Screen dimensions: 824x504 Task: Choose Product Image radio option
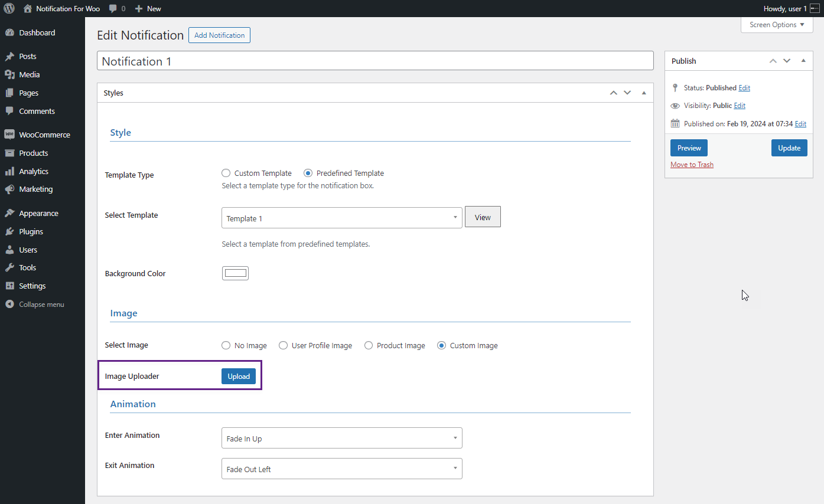point(369,346)
